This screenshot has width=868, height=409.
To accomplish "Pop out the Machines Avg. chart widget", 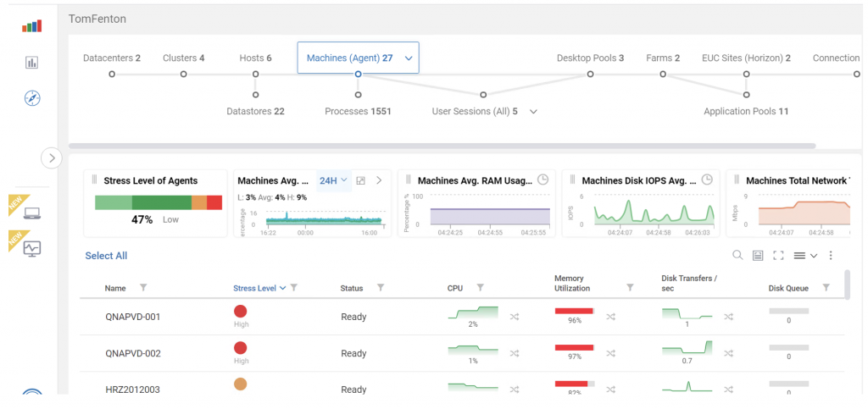I will click(360, 180).
